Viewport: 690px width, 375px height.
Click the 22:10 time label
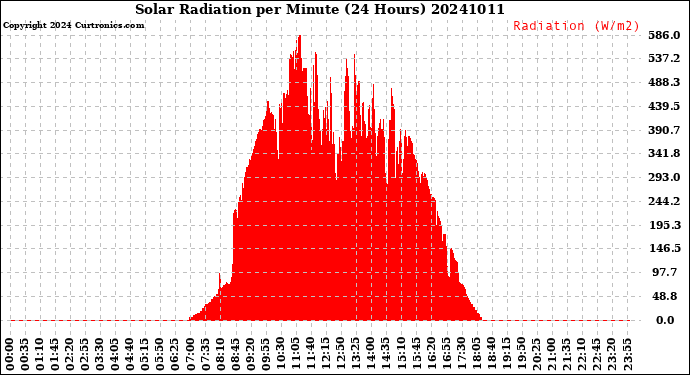click(x=582, y=354)
